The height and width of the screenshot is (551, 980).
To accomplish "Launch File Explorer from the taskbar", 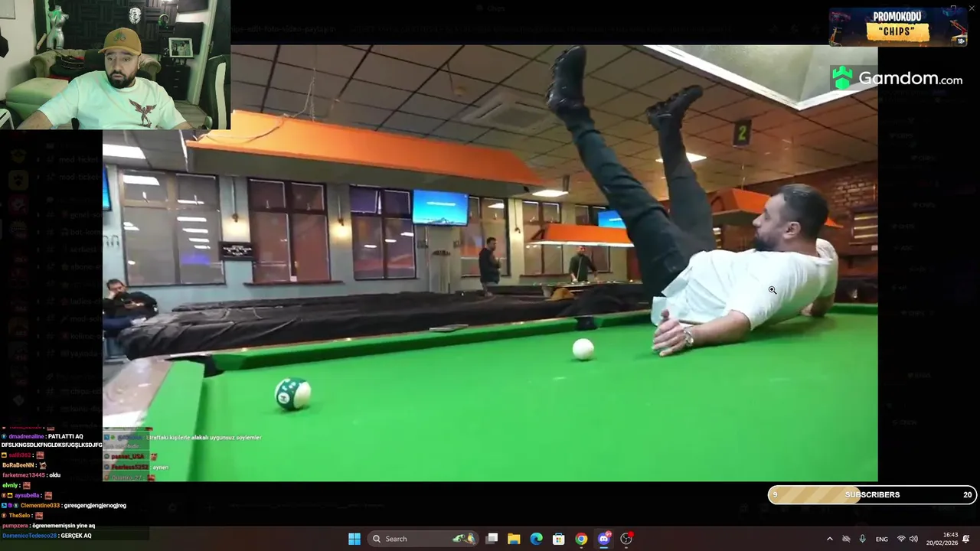I will [514, 539].
